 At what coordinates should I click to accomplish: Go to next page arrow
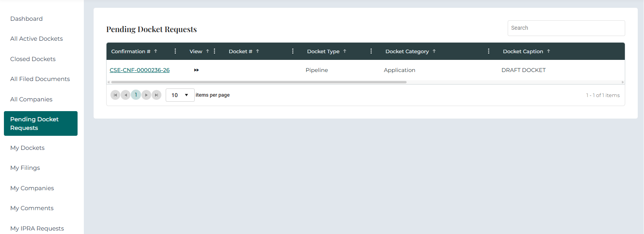pyautogui.click(x=146, y=95)
